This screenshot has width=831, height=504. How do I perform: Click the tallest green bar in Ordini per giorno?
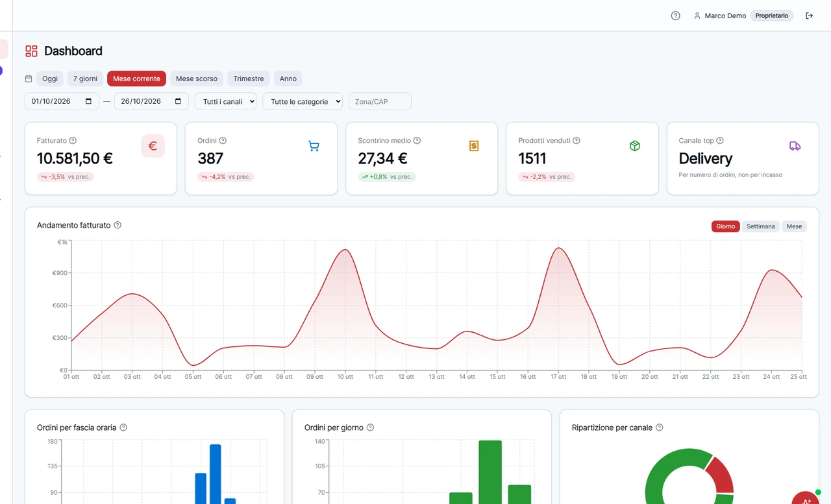tap(490, 472)
